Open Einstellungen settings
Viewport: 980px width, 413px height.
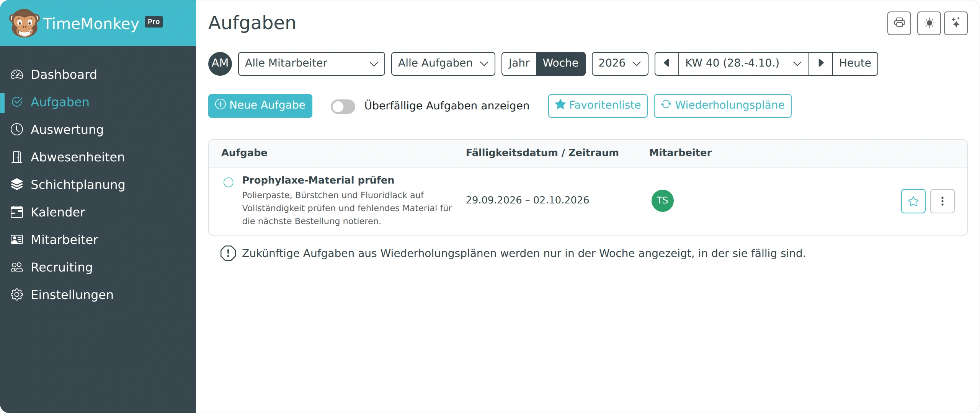pos(98,295)
